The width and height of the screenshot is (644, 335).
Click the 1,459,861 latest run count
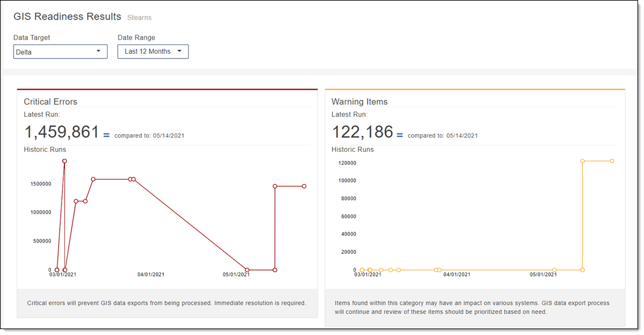pyautogui.click(x=62, y=132)
